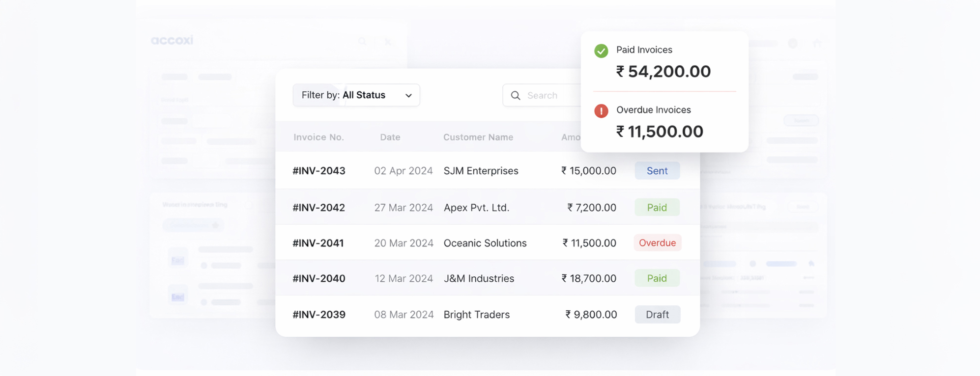Click the circular avatar icon near the top-right
Viewport: 980px width, 376px height.
click(792, 43)
